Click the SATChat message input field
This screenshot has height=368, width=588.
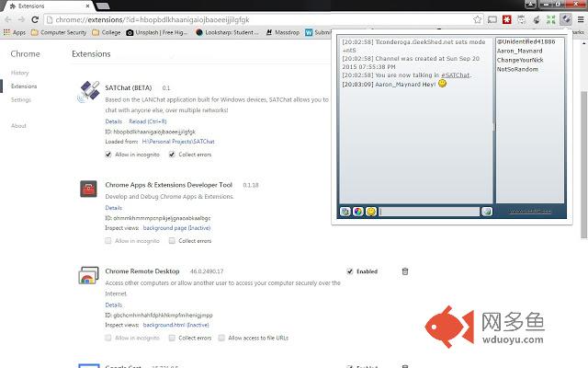[429, 212]
